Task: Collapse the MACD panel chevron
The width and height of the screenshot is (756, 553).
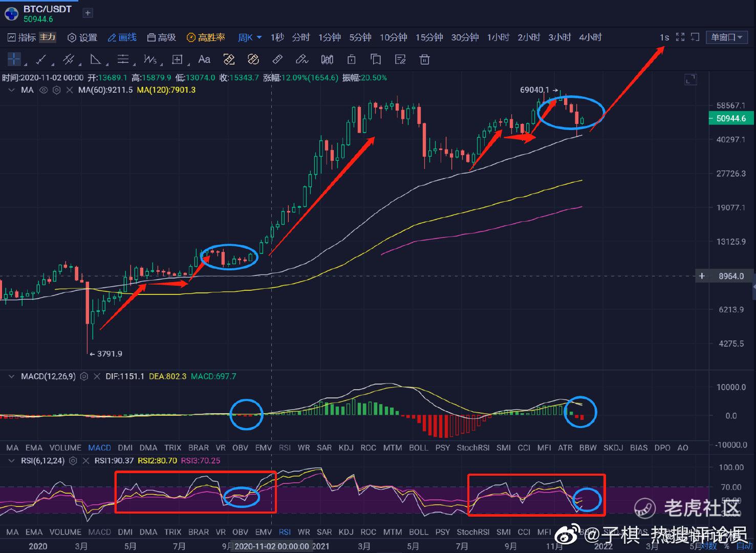Action: tap(11, 376)
